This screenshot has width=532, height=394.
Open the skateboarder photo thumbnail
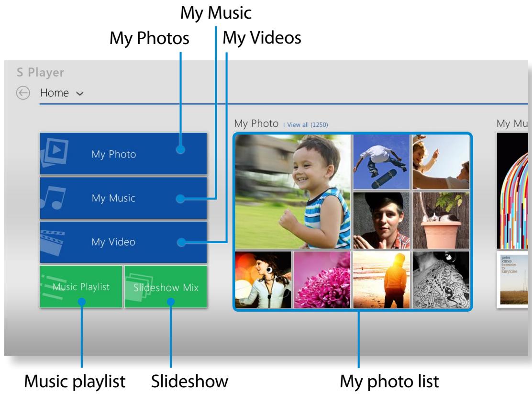click(381, 162)
